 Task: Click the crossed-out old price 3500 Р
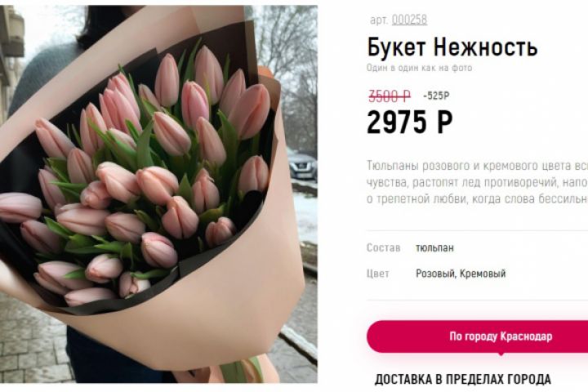(x=390, y=96)
